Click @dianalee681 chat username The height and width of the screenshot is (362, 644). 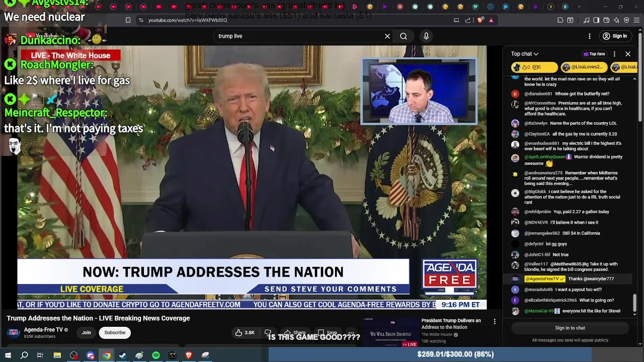[x=538, y=94]
